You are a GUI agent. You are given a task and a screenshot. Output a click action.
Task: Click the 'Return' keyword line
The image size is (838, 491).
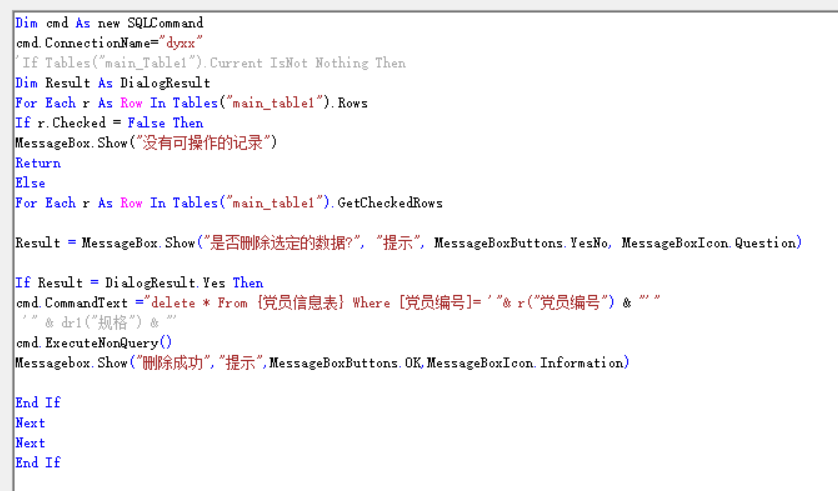point(38,163)
